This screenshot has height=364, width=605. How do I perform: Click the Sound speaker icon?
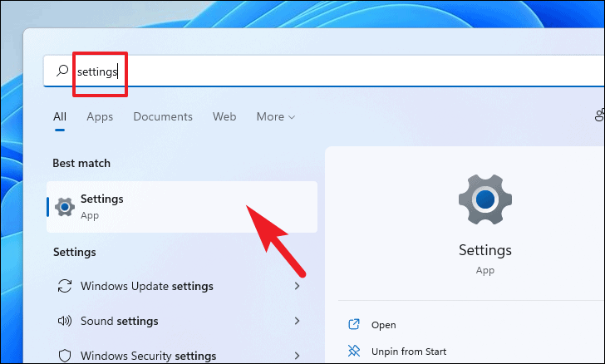(65, 321)
